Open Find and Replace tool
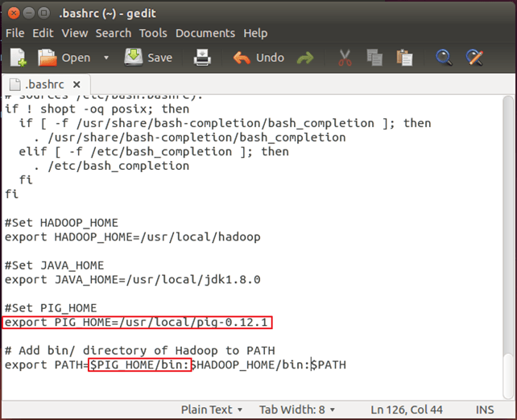The image size is (517, 420). [x=474, y=58]
